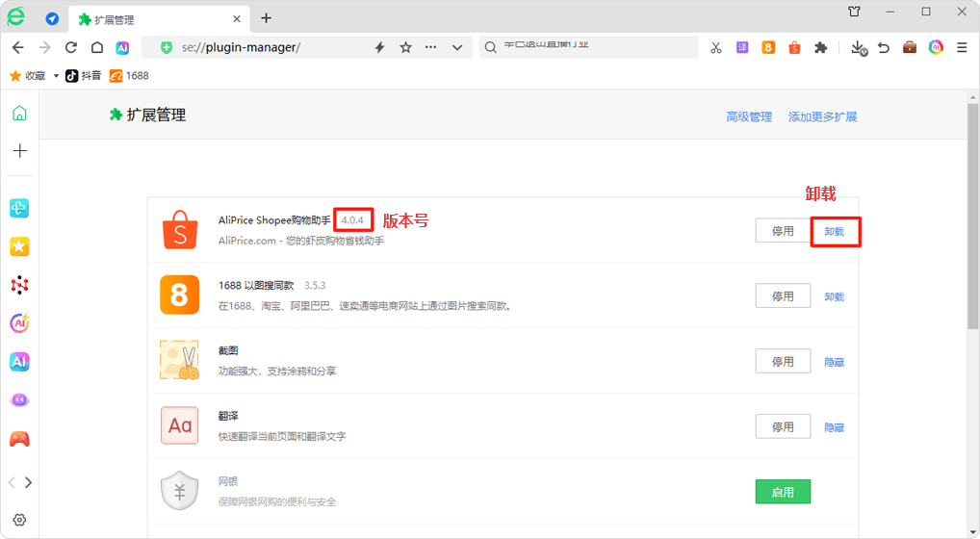Viewport: 980px width, 539px height.
Task: Bookmark page with address bar star icon
Action: (x=405, y=47)
